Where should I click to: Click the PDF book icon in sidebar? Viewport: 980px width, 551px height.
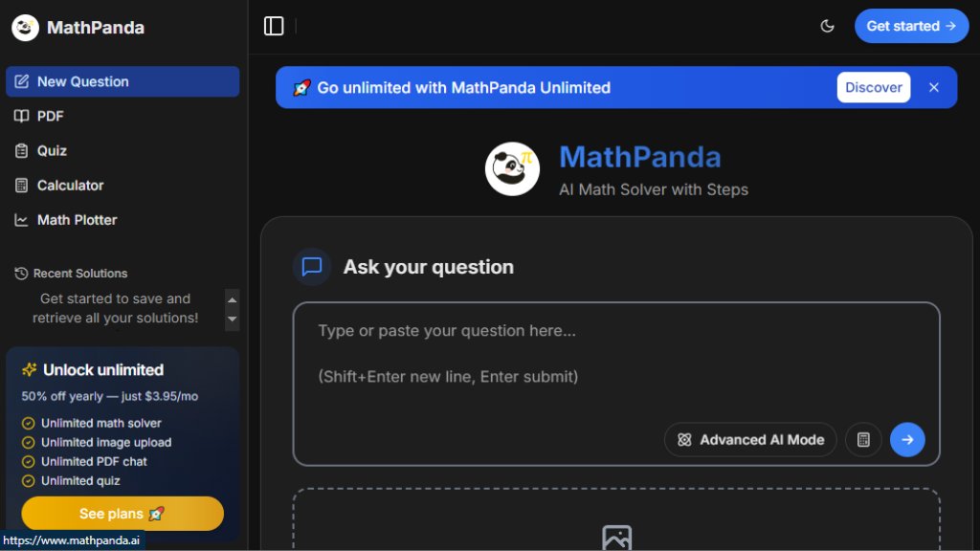tap(21, 116)
